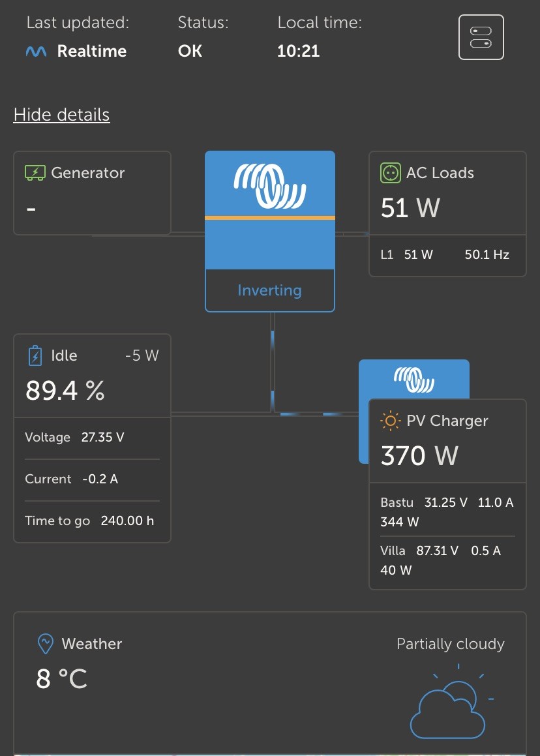
Task: Select the Inverting status label
Action: [269, 290]
